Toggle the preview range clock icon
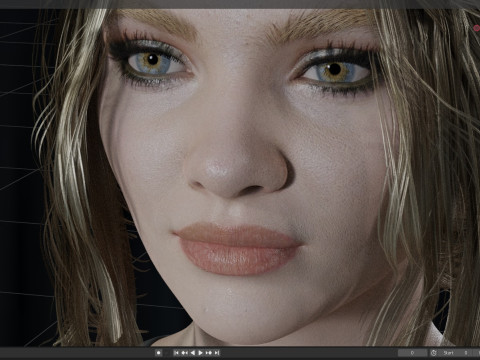 (x=433, y=353)
